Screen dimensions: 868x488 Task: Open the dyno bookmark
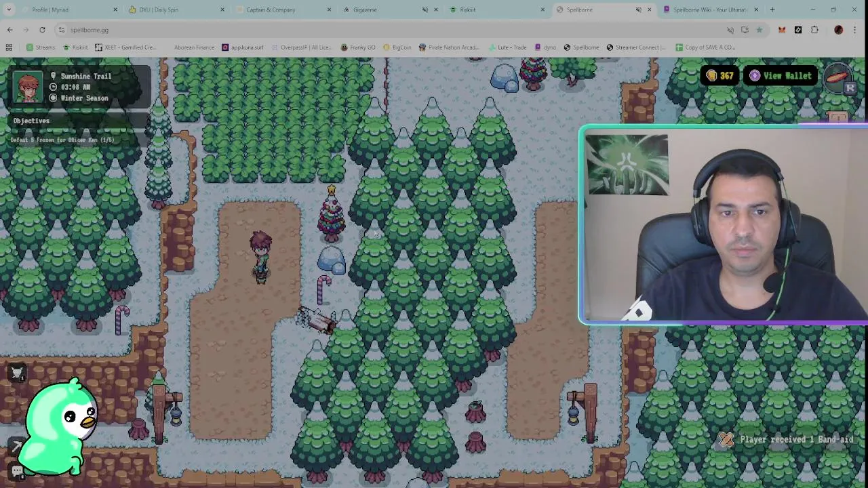click(x=546, y=47)
